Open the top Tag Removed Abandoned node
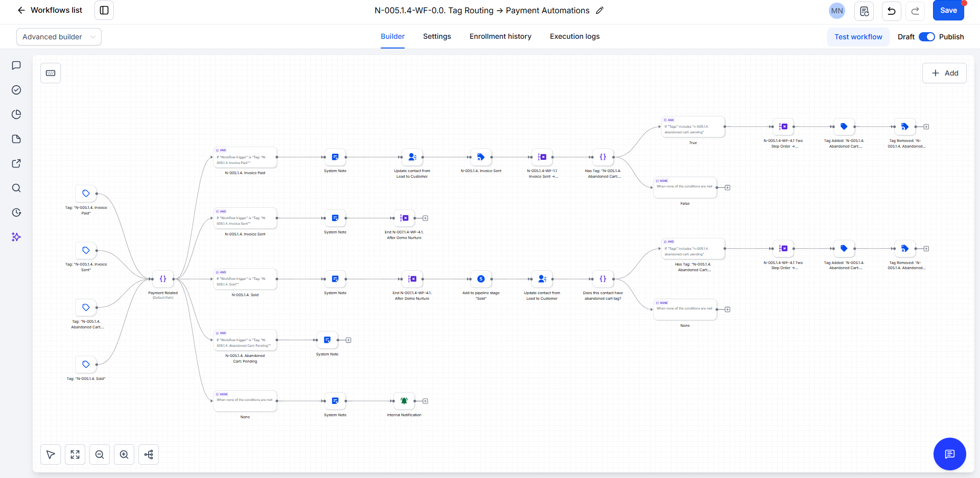 pyautogui.click(x=904, y=127)
